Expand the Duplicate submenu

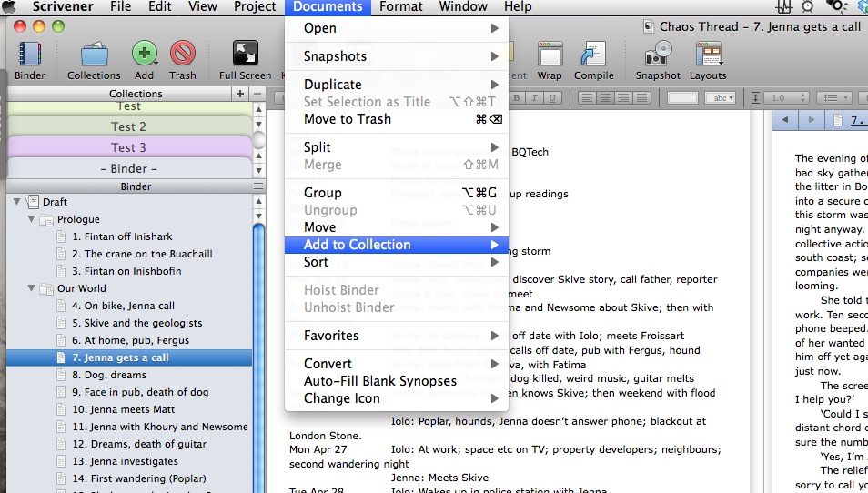tap(397, 85)
